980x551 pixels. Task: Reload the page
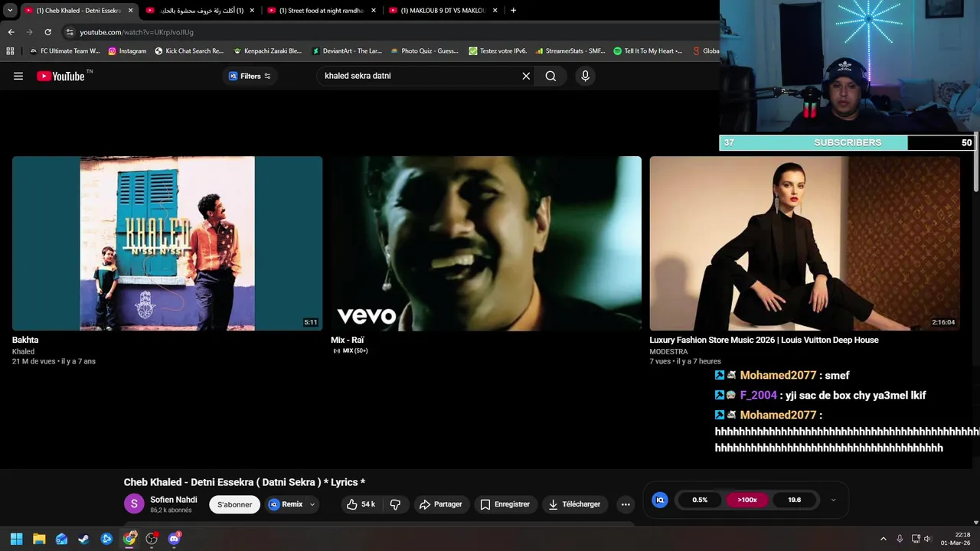coord(47,32)
